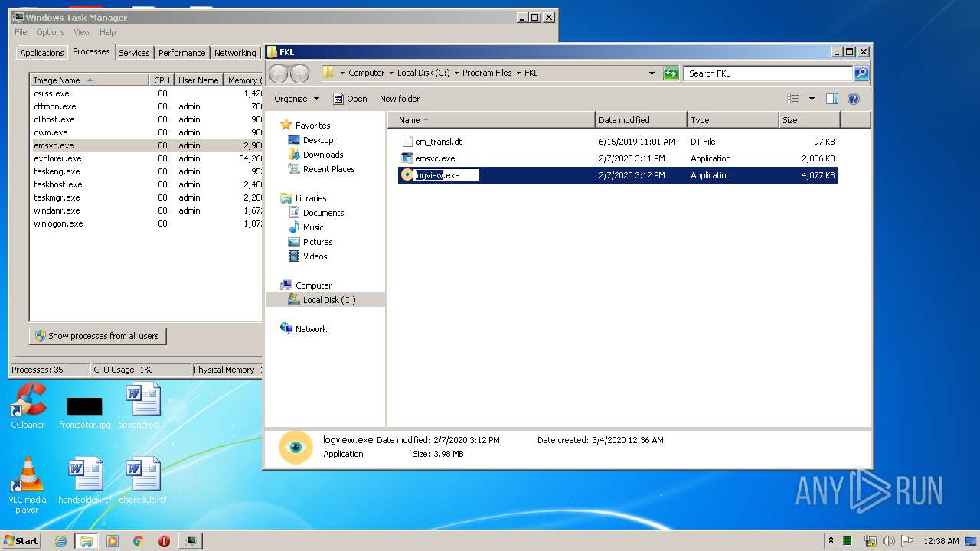The height and width of the screenshot is (551, 980).
Task: Expand the address bar history dropdown
Action: (x=652, y=73)
